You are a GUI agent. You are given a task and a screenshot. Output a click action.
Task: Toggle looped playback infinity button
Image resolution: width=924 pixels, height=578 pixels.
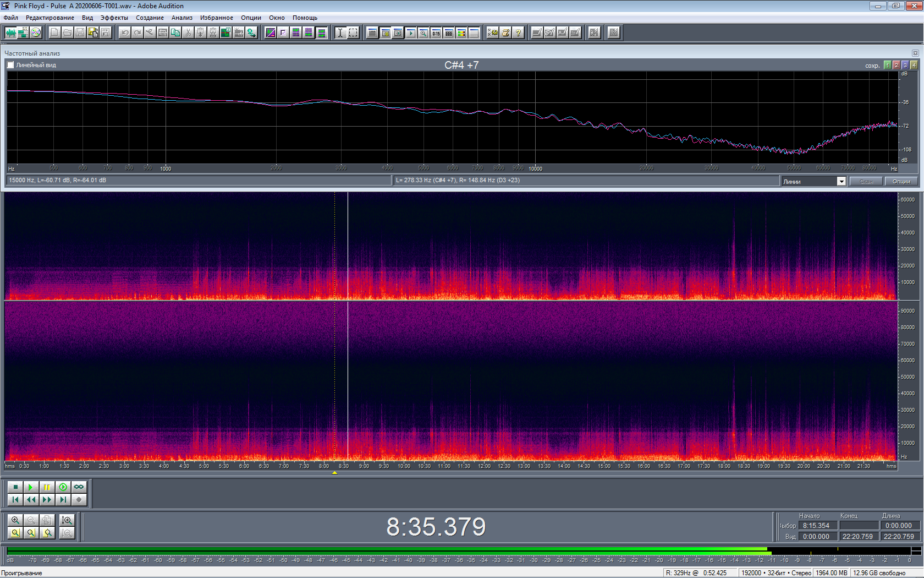[x=79, y=487]
